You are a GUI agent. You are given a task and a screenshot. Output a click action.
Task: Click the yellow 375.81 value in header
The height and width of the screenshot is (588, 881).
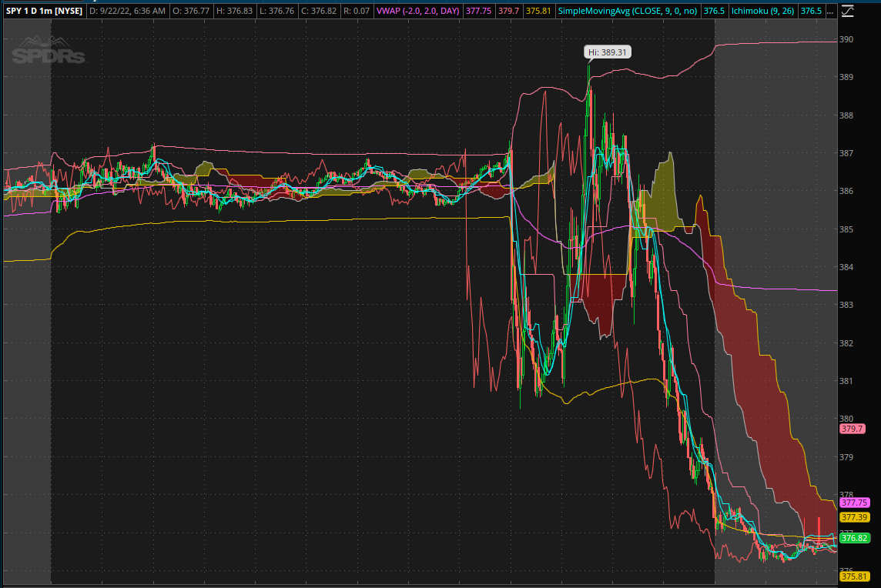[538, 11]
